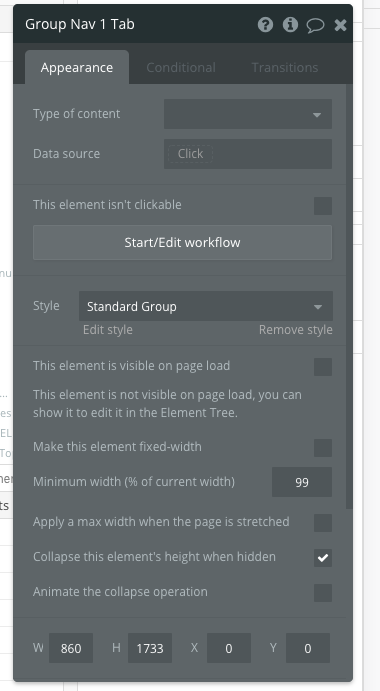Toggle This element isn't clickable checkbox
This screenshot has width=380, height=691.
tap(323, 206)
